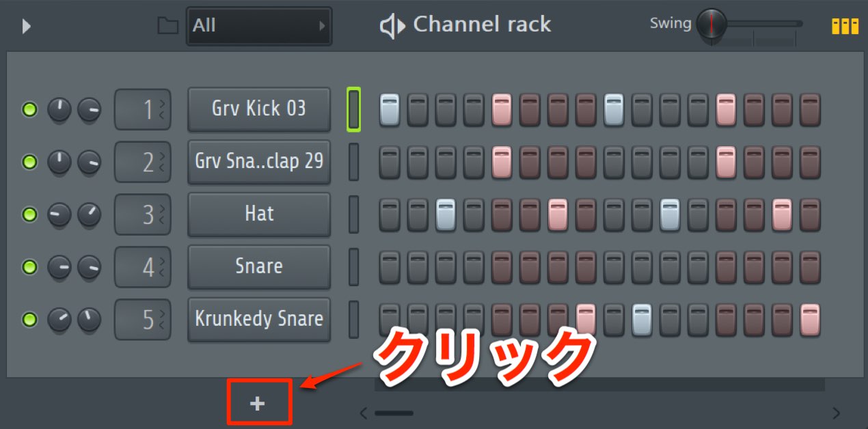This screenshot has height=429, width=868.
Task: Select the Krunkedy Snare channel selector
Action: (x=353, y=319)
